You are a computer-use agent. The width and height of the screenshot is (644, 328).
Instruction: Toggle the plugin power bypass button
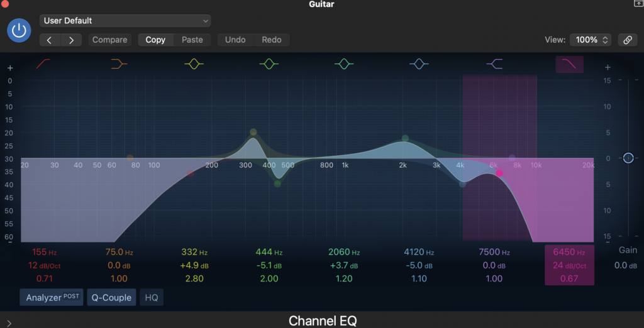point(19,30)
